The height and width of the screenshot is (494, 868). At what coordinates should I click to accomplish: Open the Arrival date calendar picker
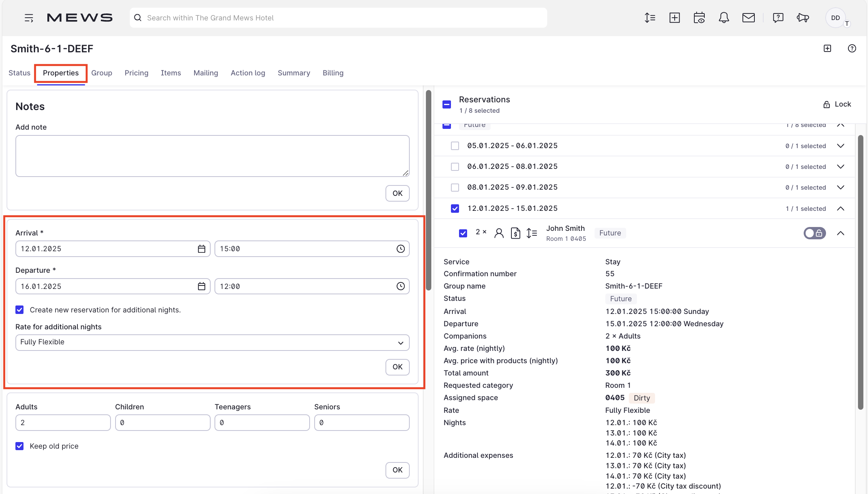pyautogui.click(x=201, y=249)
